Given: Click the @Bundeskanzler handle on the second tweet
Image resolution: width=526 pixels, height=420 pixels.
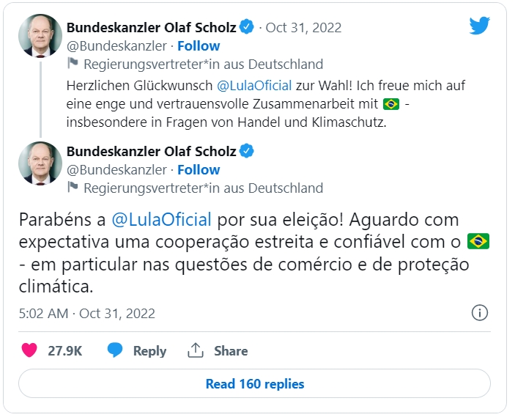Looking at the screenshot, I should [116, 170].
